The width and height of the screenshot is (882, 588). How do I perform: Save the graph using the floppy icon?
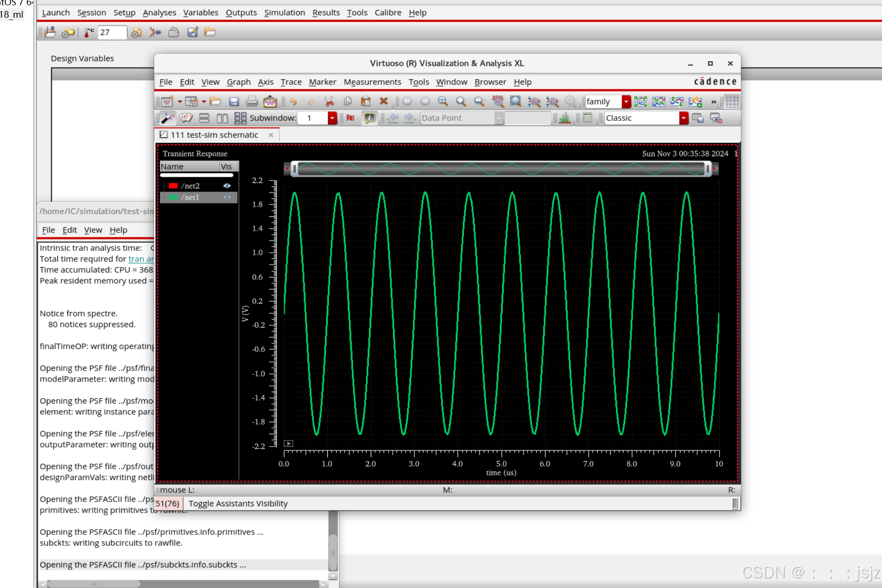[x=234, y=101]
